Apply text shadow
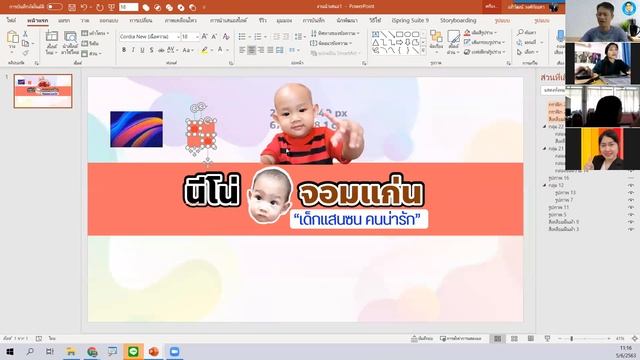 click(x=151, y=50)
